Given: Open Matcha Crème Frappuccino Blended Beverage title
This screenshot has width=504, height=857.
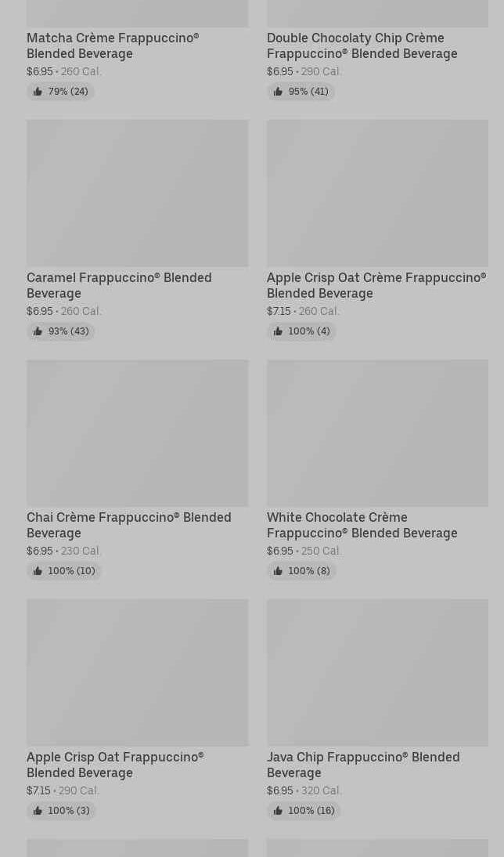Looking at the screenshot, I should [x=113, y=45].
